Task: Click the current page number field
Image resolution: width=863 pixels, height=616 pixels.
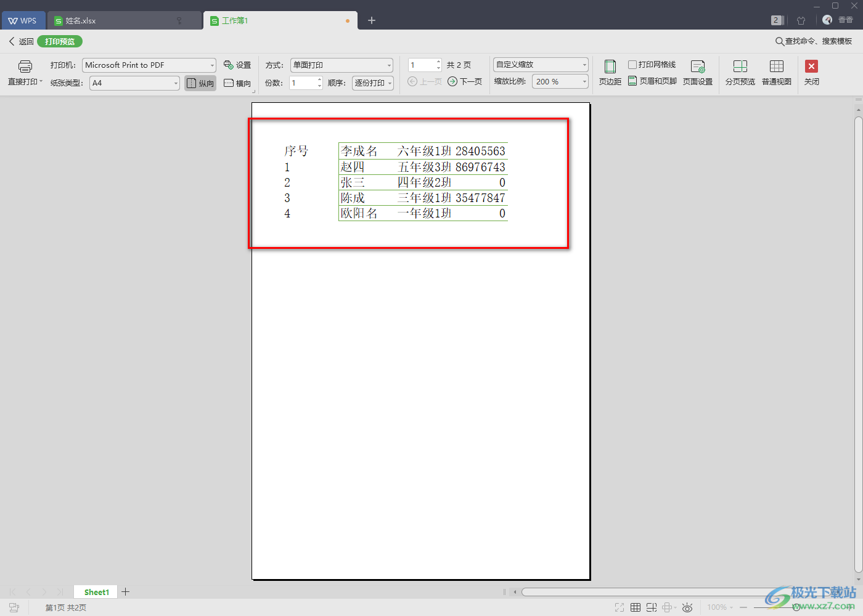Action: click(x=422, y=65)
